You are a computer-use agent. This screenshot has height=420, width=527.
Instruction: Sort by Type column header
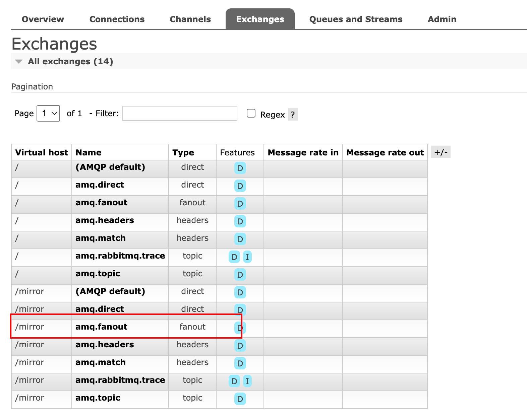pyautogui.click(x=183, y=153)
